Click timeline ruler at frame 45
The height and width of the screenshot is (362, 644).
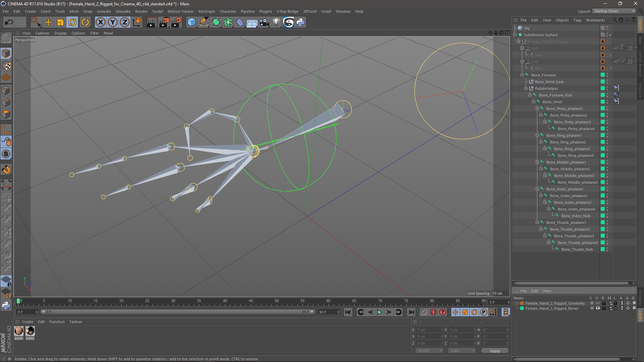(251, 301)
